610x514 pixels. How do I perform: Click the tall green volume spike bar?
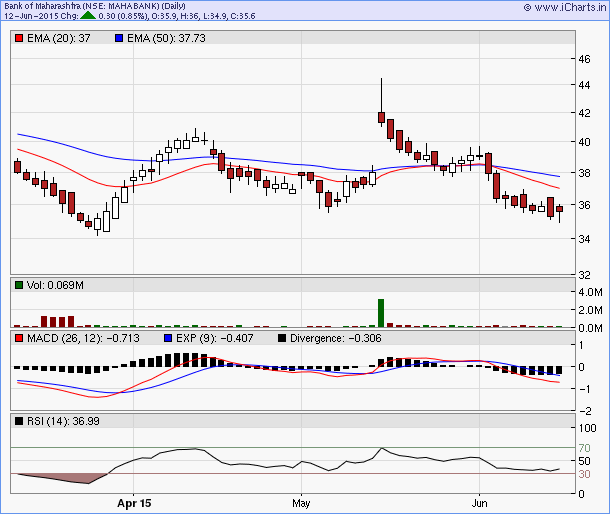[381, 313]
